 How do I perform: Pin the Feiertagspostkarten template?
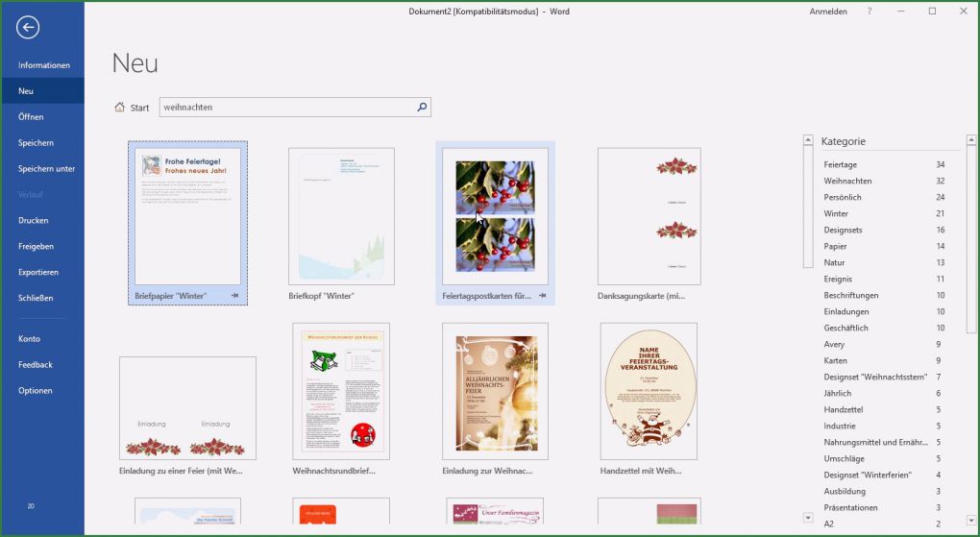point(543,296)
